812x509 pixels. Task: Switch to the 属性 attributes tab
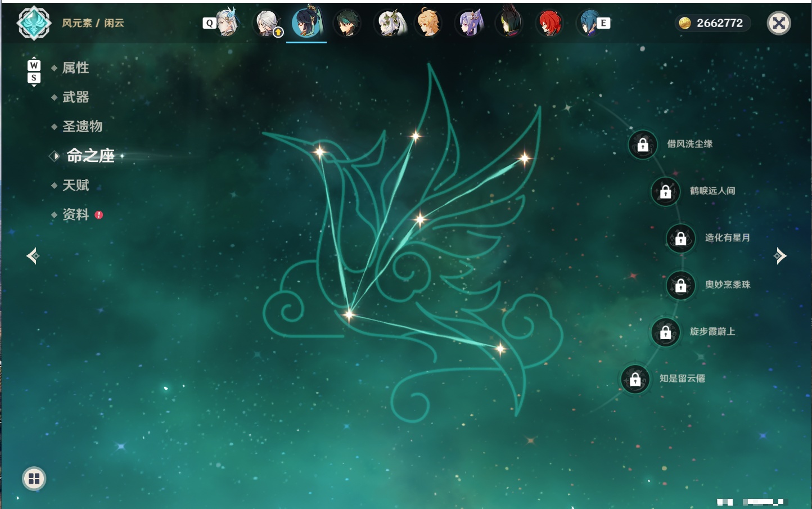(x=75, y=67)
